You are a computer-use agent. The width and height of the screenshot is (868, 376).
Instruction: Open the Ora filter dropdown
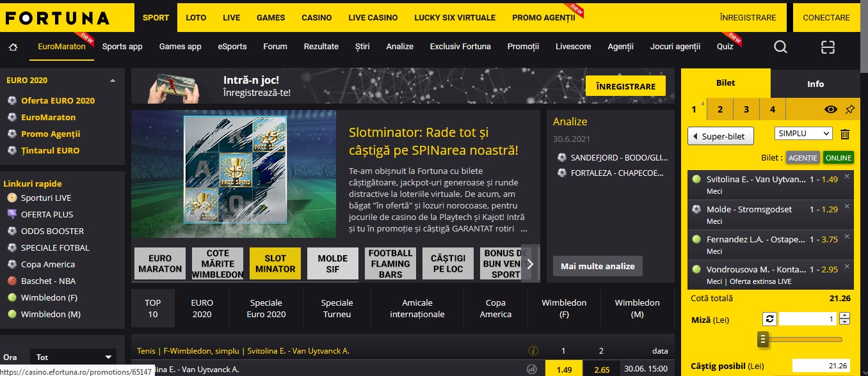click(x=74, y=357)
